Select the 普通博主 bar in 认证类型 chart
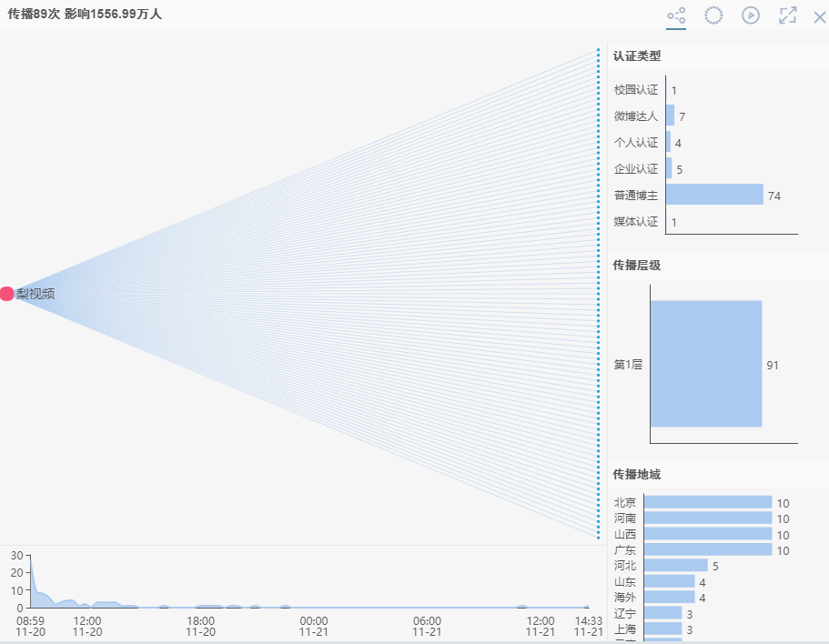Viewport: 829px width, 644px height. click(x=714, y=195)
